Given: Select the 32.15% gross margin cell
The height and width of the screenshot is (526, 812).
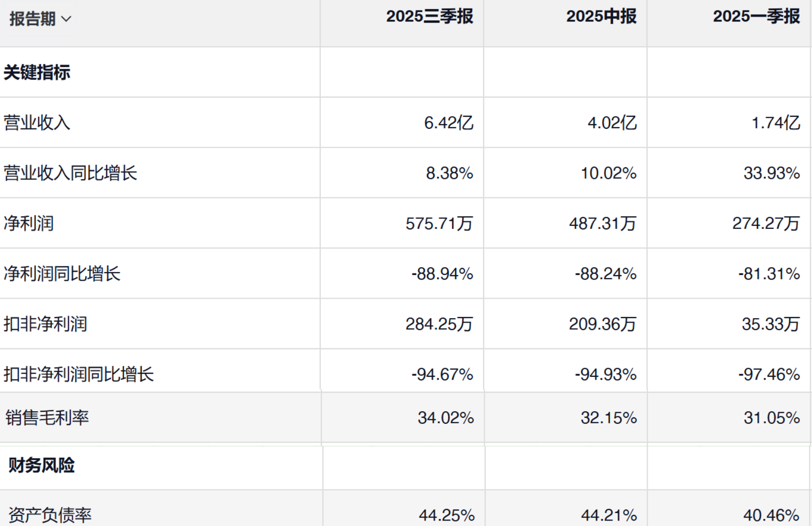Looking at the screenshot, I should point(608,418).
